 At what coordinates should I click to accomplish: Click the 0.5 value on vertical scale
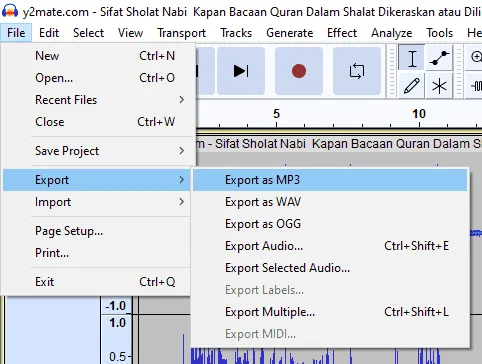pyautogui.click(x=117, y=356)
